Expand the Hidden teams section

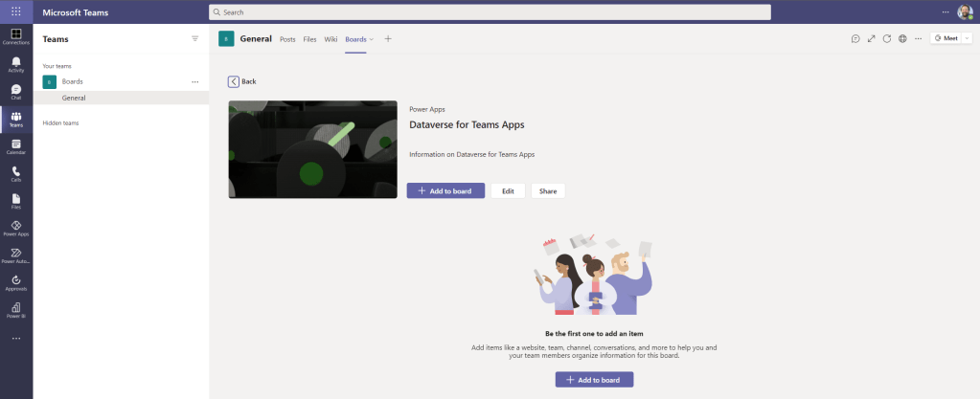coord(60,123)
